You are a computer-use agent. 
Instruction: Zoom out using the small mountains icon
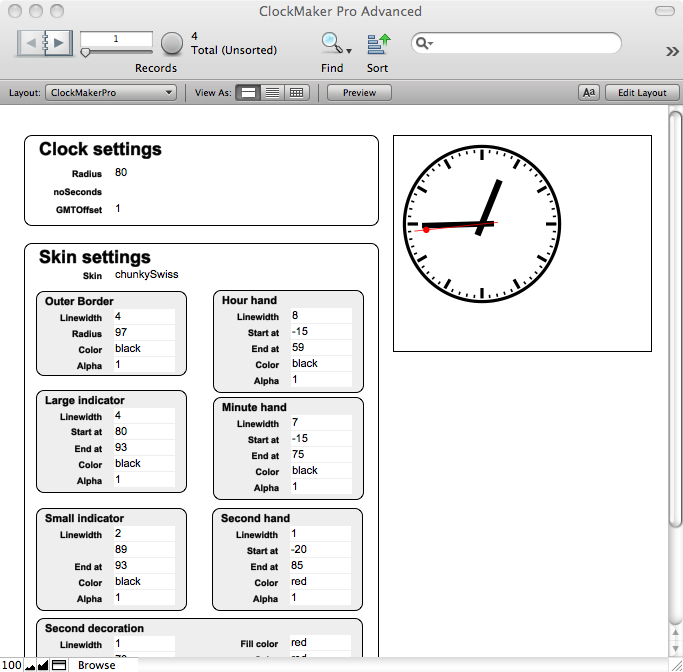point(30,665)
